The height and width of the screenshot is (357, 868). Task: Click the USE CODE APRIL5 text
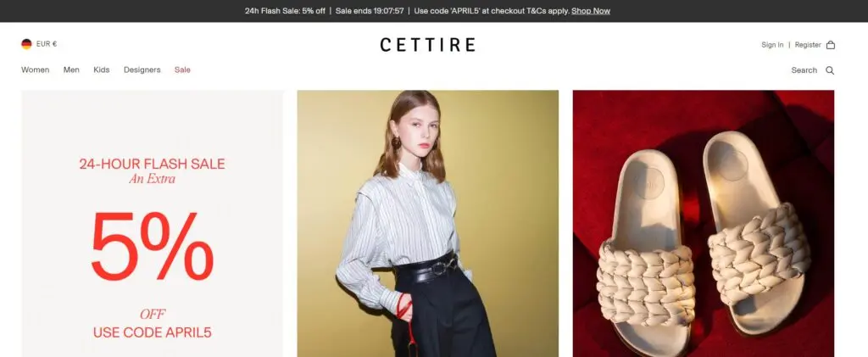click(153, 332)
